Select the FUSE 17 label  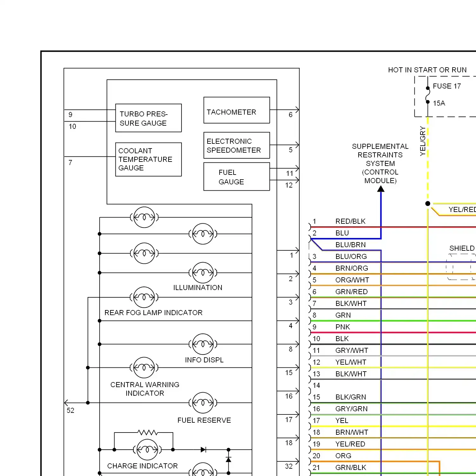(x=447, y=86)
